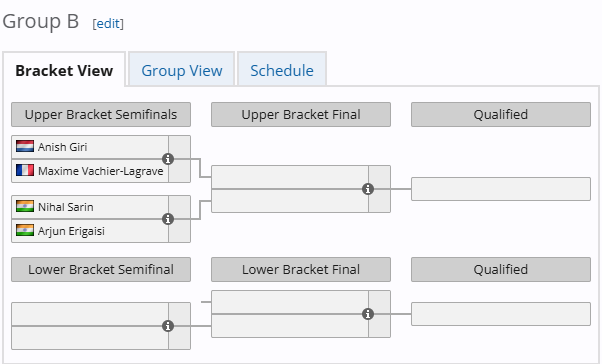Open Arjun Erigaisi player page
The width and height of the screenshot is (602, 364).
(71, 231)
